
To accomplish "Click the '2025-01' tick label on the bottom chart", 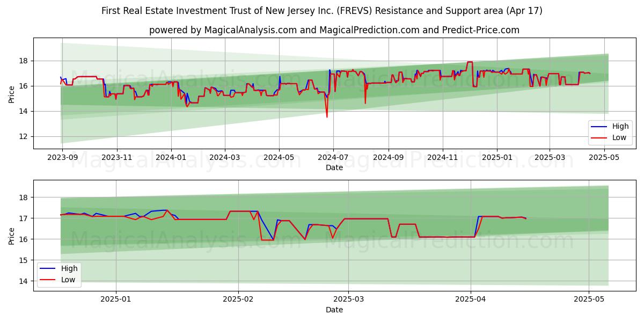I will click(116, 300).
